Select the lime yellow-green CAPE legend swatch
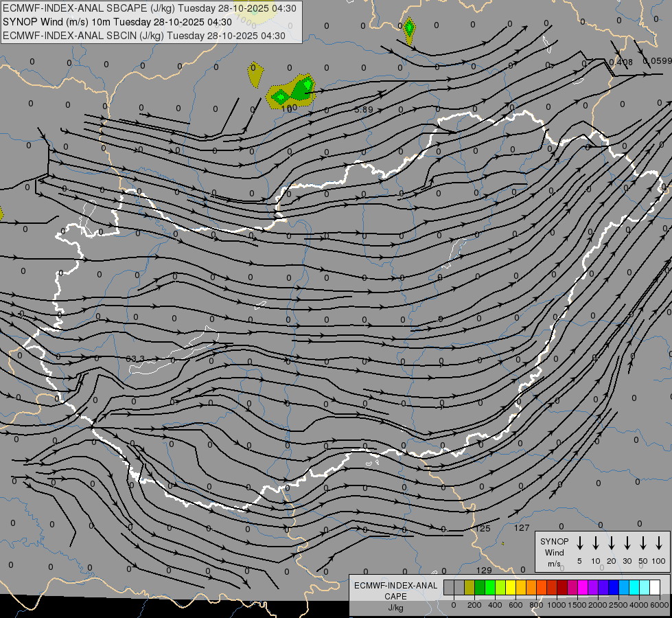This screenshot has height=618, width=672. tap(500, 587)
